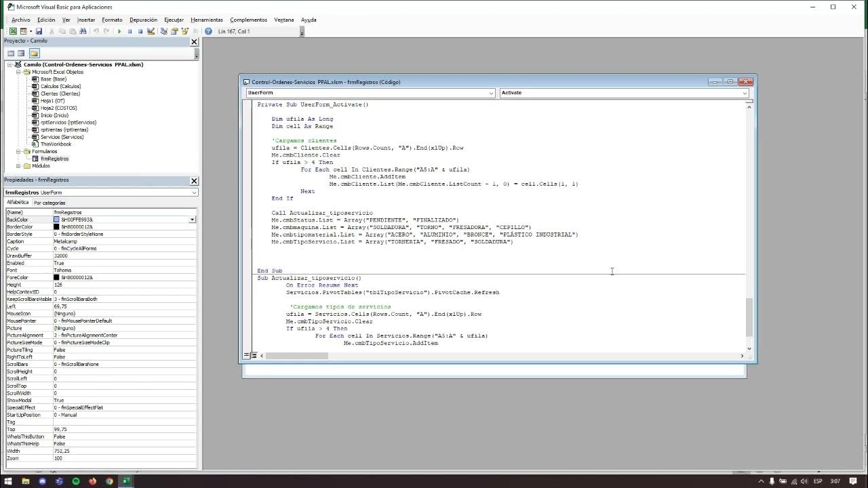
Task: Click the Procedure View button in code window
Action: pos(247,355)
